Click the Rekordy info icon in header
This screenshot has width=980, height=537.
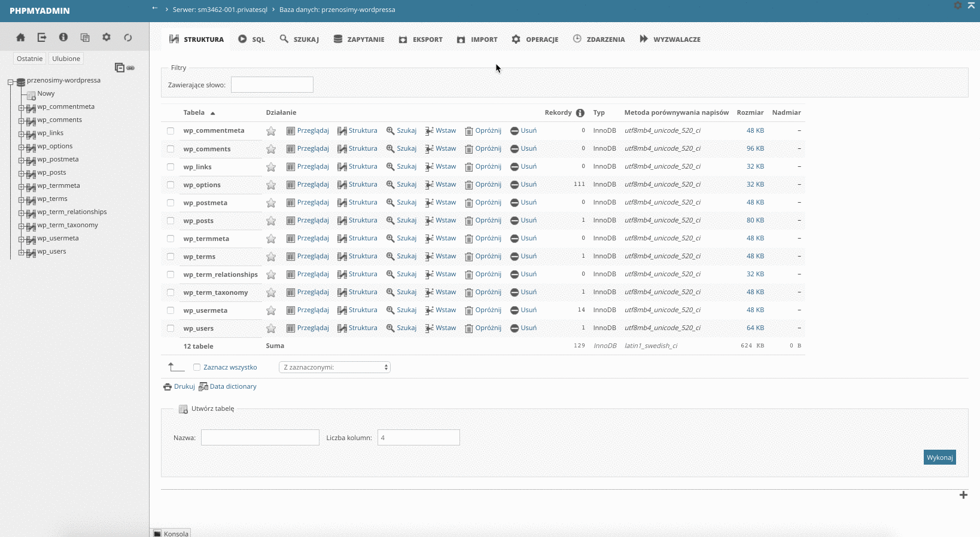(580, 113)
